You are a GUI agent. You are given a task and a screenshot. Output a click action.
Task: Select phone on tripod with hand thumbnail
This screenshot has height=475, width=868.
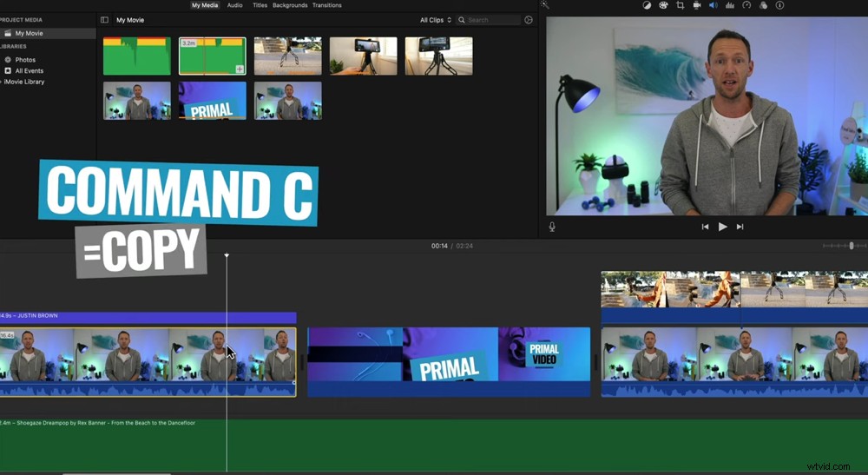click(363, 56)
